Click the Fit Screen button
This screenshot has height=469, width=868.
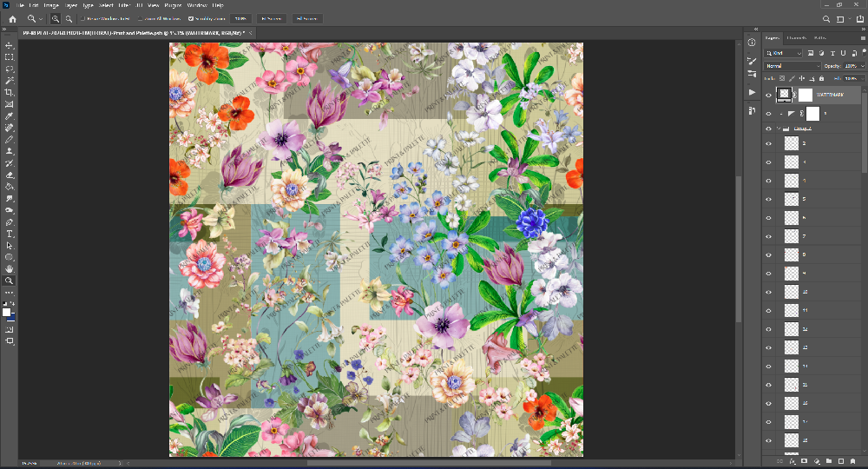(x=271, y=19)
